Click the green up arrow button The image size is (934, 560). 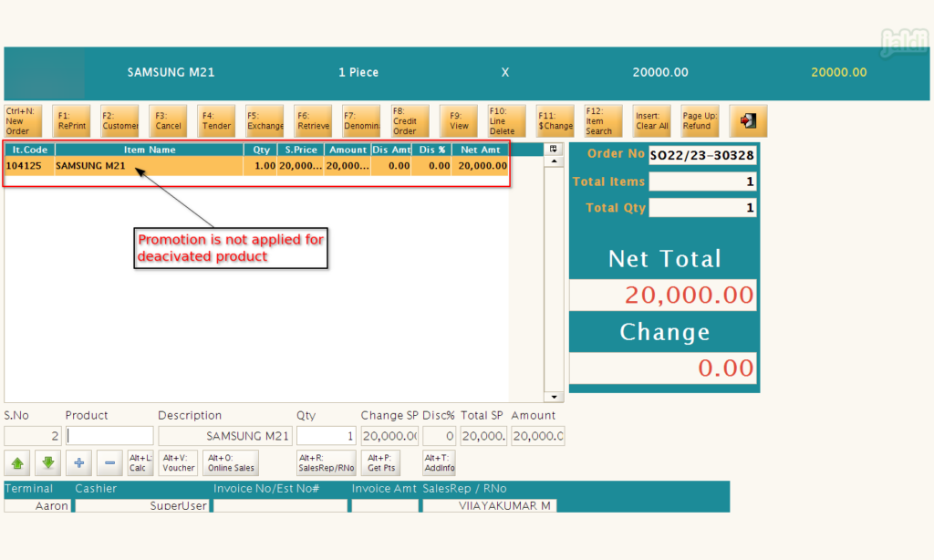pyautogui.click(x=18, y=463)
